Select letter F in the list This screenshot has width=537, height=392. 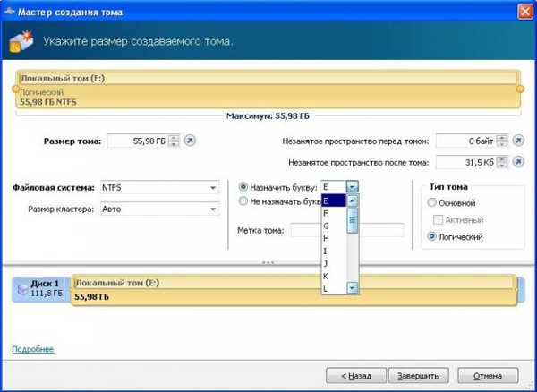coord(334,213)
